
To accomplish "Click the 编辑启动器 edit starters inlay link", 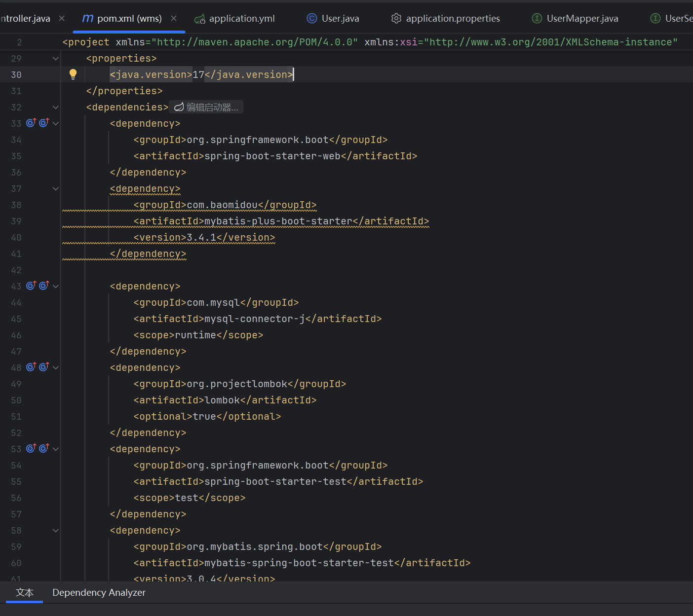I will [x=206, y=107].
